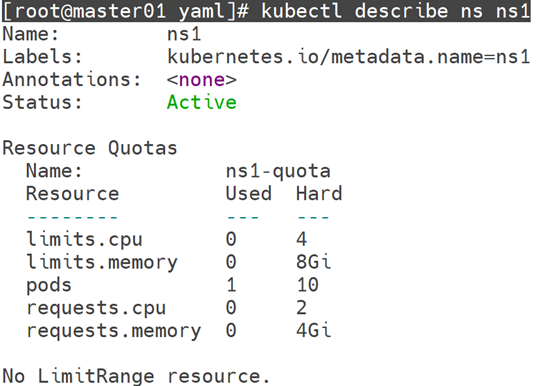The image size is (547, 386).
Task: Click the root@master01 prompt text
Action: pos(90,11)
